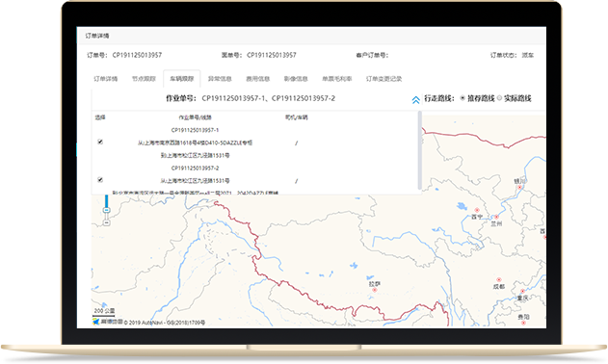Viewport: 608px width, 364px height.
Task: Open the 费用信息 tab
Action: click(258, 79)
